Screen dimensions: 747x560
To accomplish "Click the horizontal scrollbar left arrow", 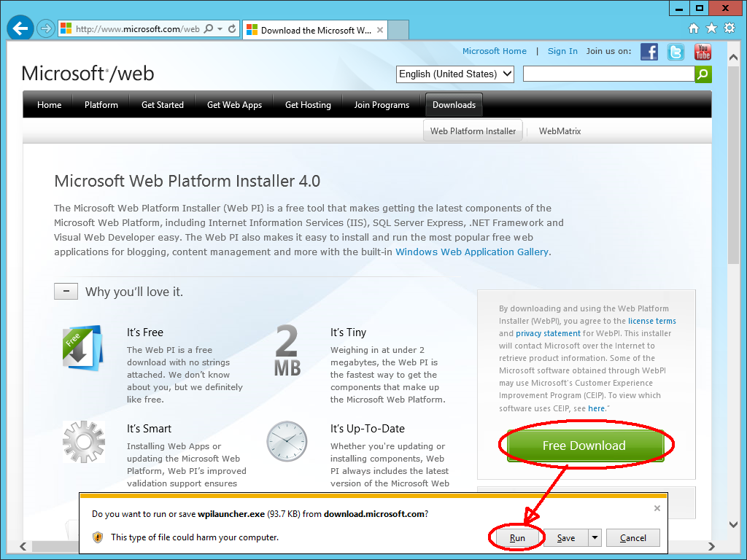I will (23, 546).
